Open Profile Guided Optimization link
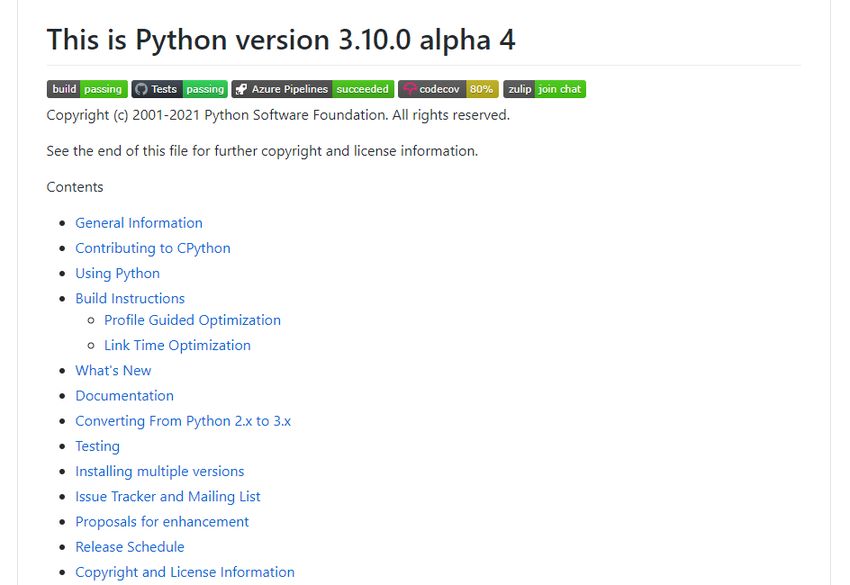Image resolution: width=850 pixels, height=585 pixels. [192, 320]
